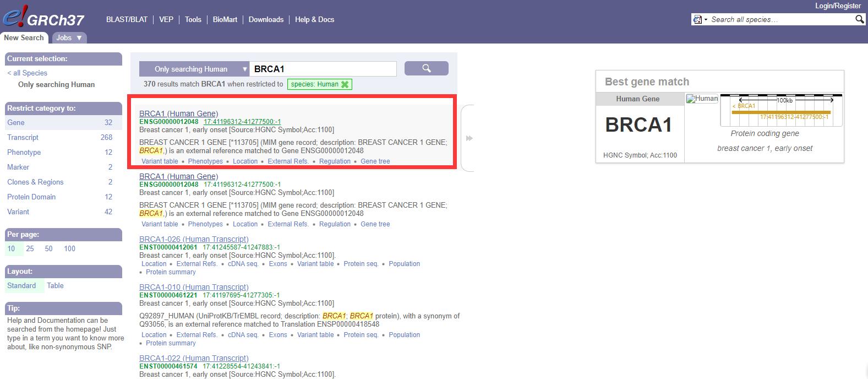Select the Table layout
Image resolution: width=868 pixels, height=379 pixels.
(55, 285)
